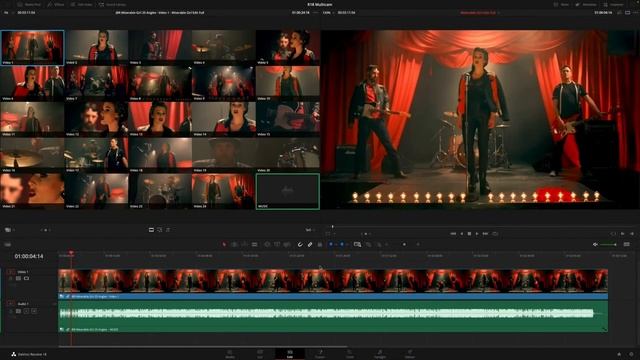Image resolution: width=640 pixels, height=360 pixels.
Task: Adjust the audio volume slider
Action: (608, 244)
